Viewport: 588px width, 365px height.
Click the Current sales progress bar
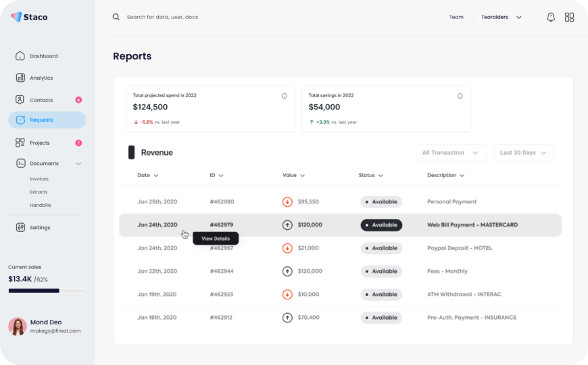coord(47,291)
